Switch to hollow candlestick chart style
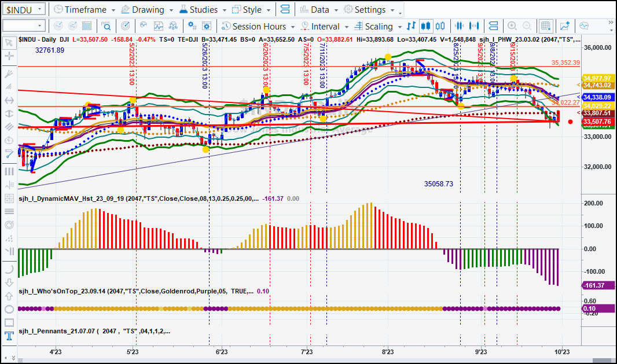The width and height of the screenshot is (617, 364). [440, 27]
